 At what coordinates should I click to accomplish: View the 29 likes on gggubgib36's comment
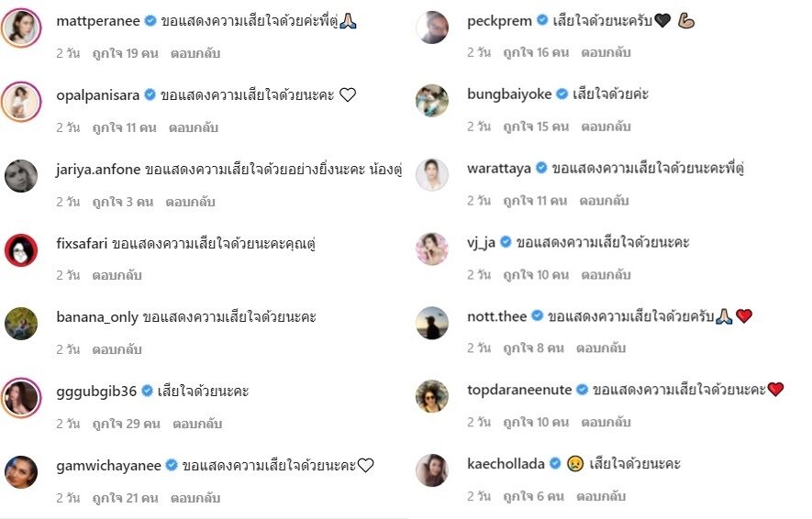coord(127,424)
